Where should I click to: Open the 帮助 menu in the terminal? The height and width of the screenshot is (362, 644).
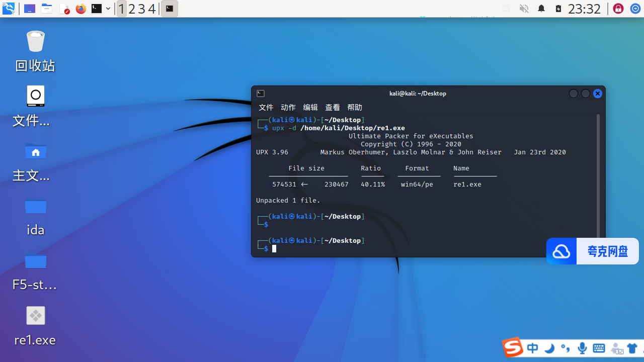tap(355, 107)
